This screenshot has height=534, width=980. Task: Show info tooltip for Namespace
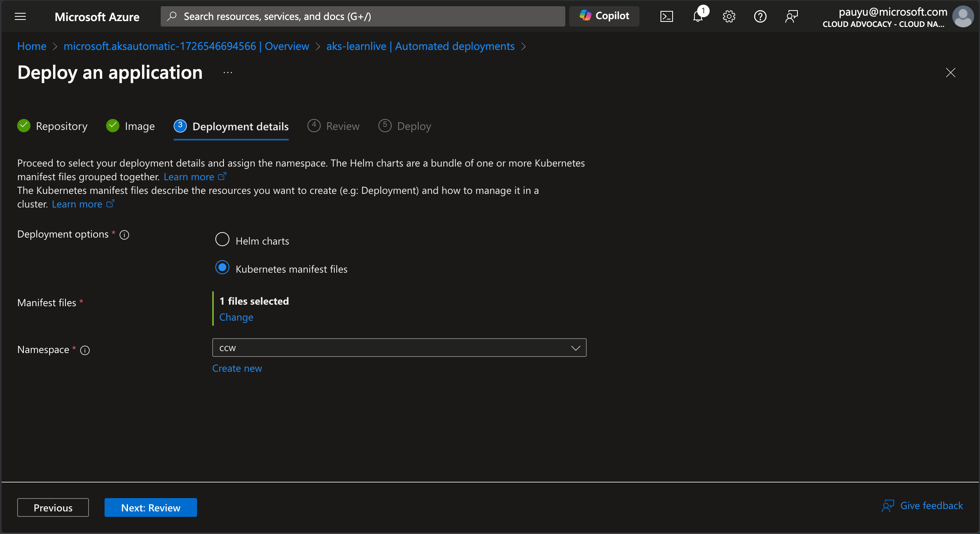[x=85, y=350]
